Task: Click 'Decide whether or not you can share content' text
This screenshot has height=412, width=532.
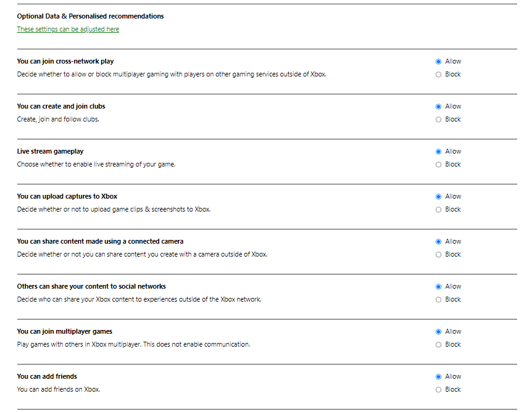Action: (142, 254)
